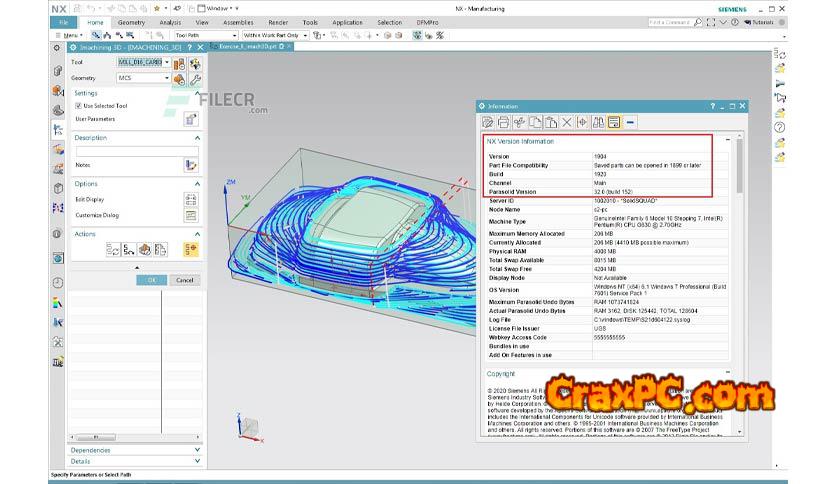Click the Find binoculars icon in Information toolbar
This screenshot has height=484, width=836.
[598, 122]
